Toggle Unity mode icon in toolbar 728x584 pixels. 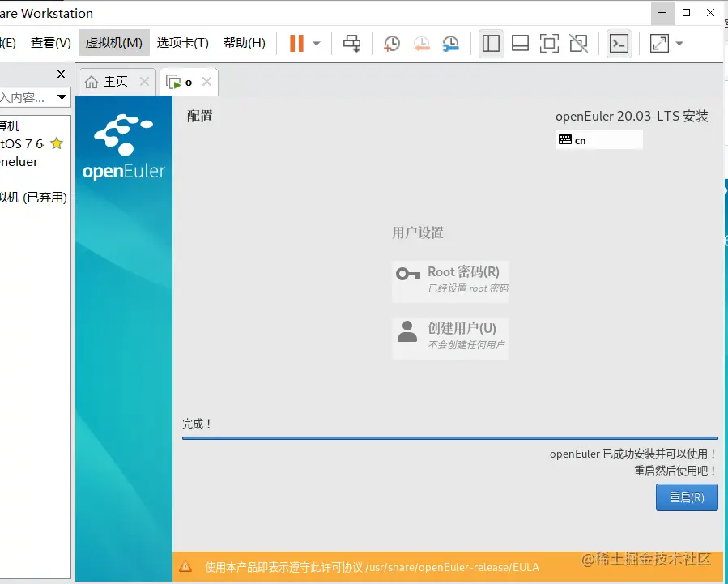pyautogui.click(x=578, y=44)
